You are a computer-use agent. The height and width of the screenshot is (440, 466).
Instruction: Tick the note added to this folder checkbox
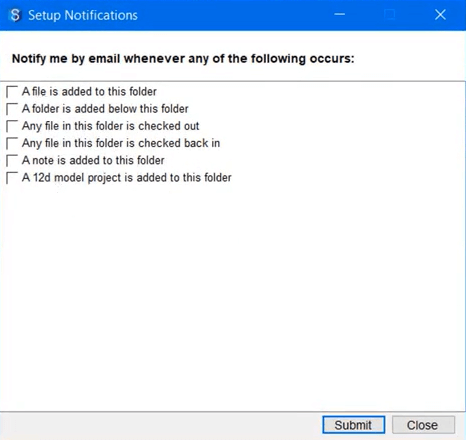click(12, 161)
